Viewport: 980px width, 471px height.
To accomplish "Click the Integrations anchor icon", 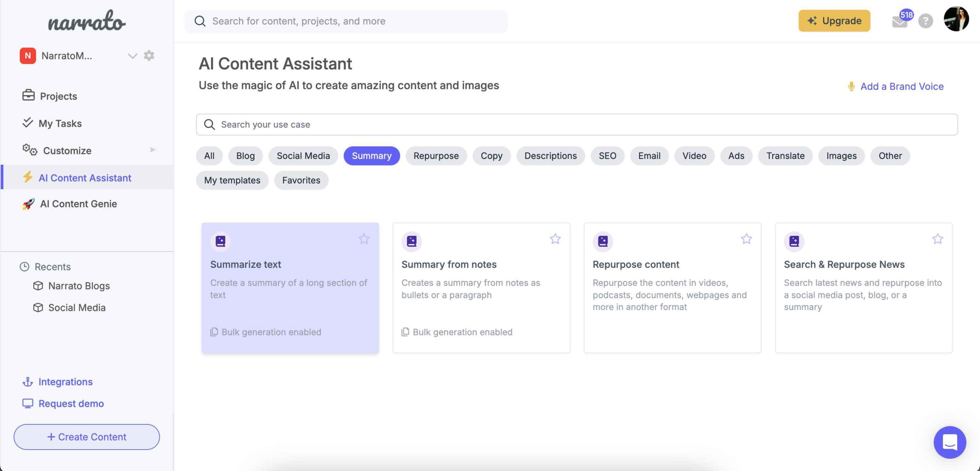I will (28, 382).
